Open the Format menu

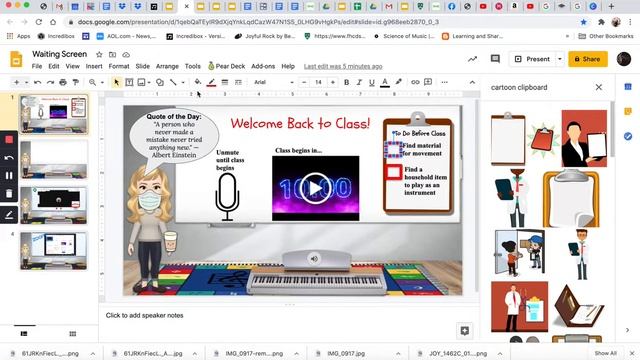coord(119,66)
